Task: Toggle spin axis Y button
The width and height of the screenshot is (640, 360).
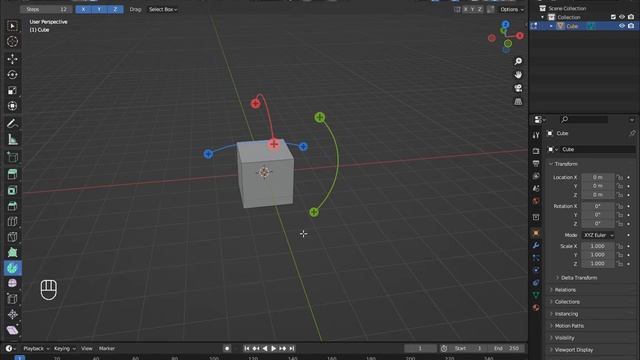Action: tap(99, 9)
